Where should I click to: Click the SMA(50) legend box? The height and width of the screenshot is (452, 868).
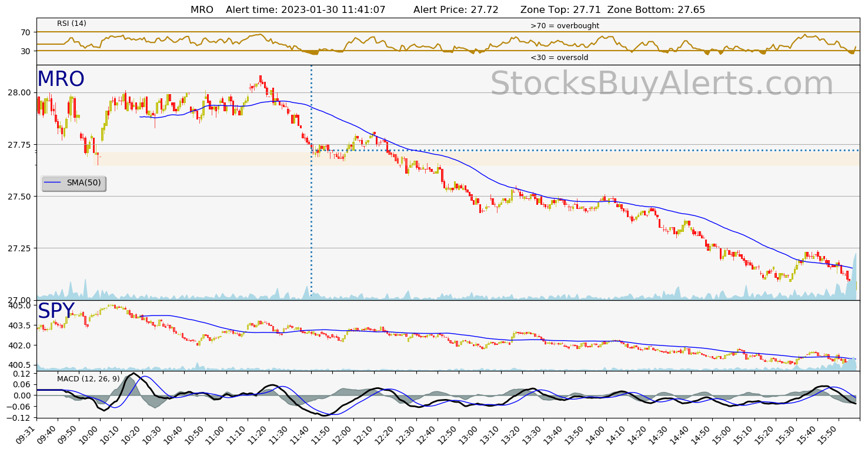point(74,183)
